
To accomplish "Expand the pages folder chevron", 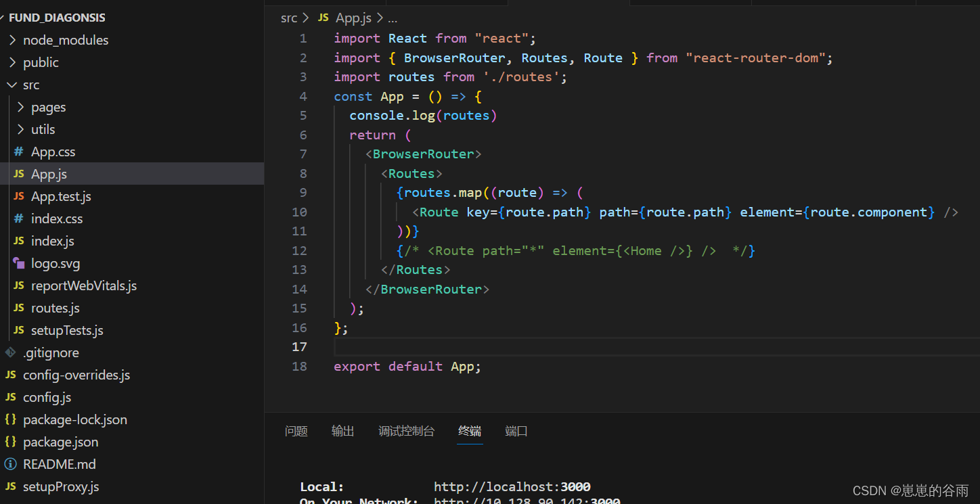I will coord(20,107).
